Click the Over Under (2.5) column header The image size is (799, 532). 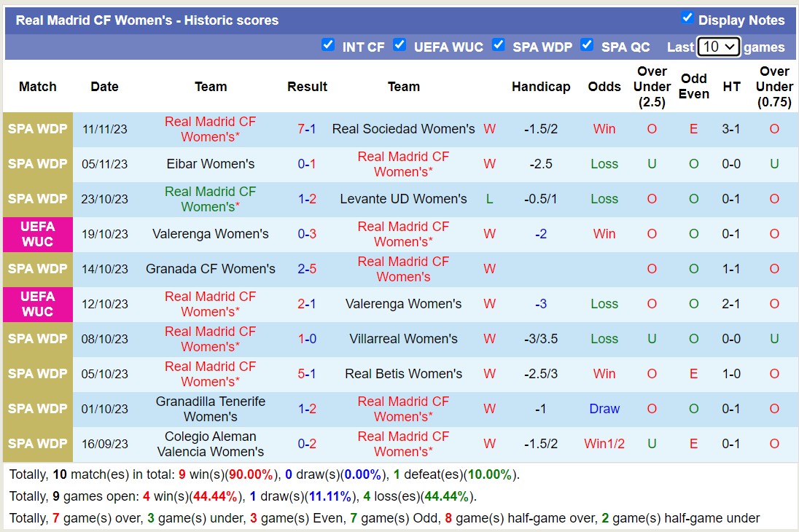click(x=652, y=87)
